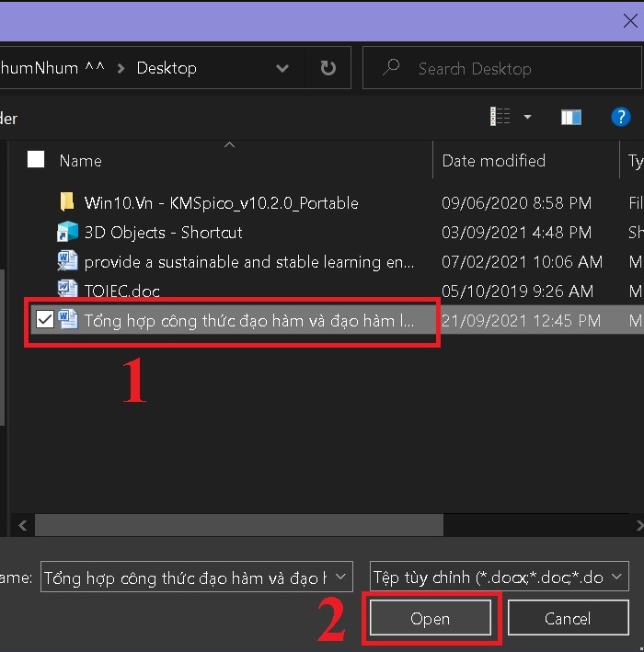Click the Search Desktop field
The height and width of the screenshot is (652, 644).
point(502,68)
